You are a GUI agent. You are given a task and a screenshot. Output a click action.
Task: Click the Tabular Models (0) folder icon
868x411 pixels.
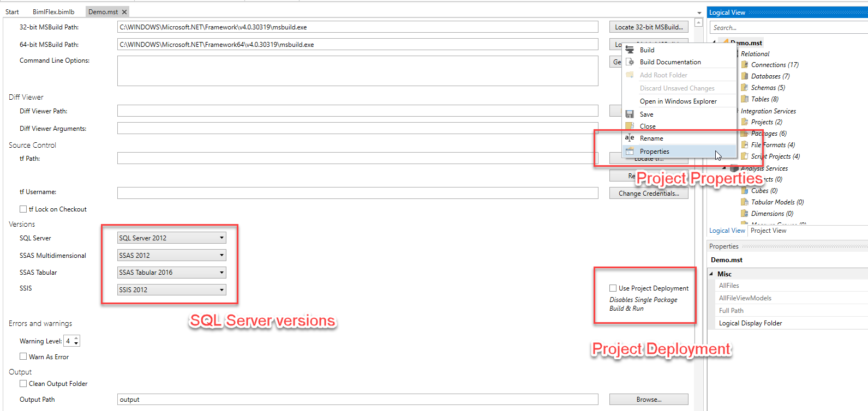745,202
